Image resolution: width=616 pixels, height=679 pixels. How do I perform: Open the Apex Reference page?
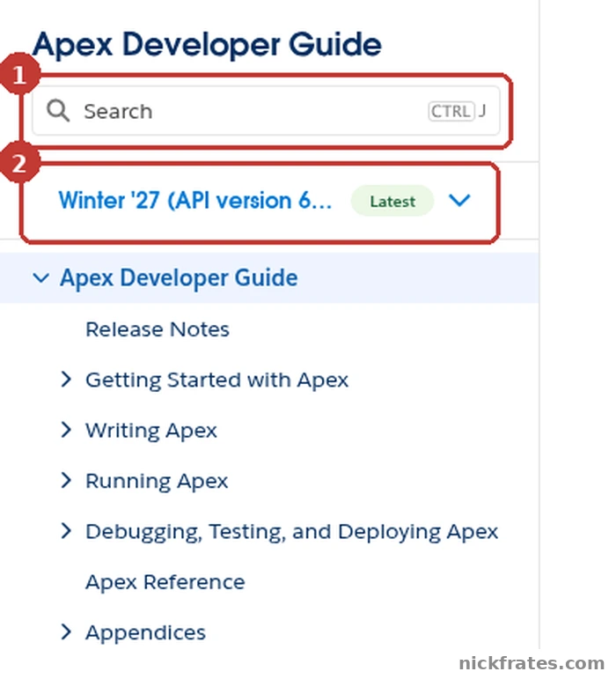tap(165, 582)
